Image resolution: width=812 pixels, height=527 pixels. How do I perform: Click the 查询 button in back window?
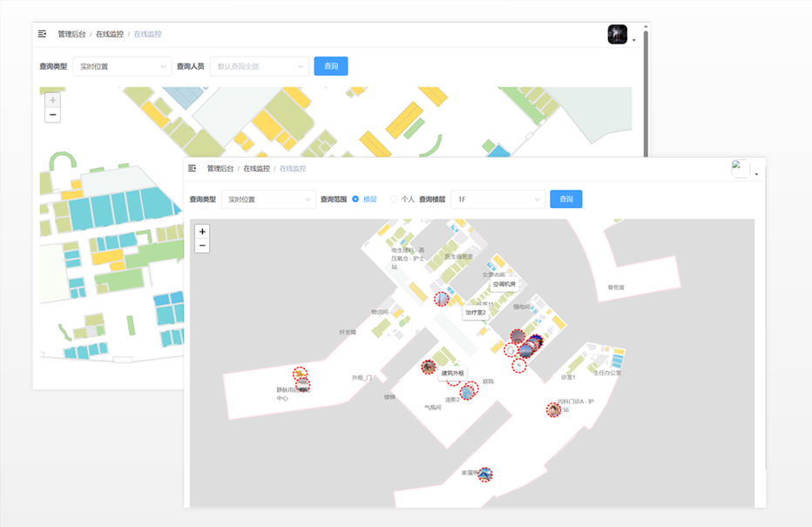point(331,65)
